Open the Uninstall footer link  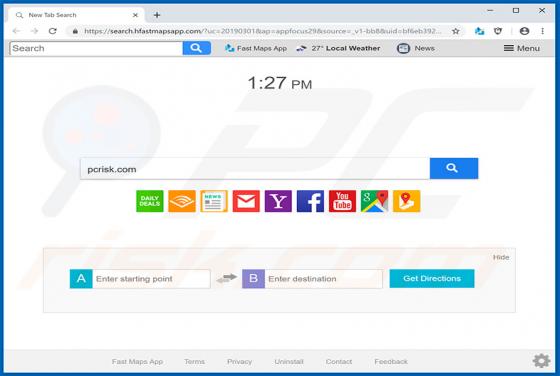pos(289,361)
